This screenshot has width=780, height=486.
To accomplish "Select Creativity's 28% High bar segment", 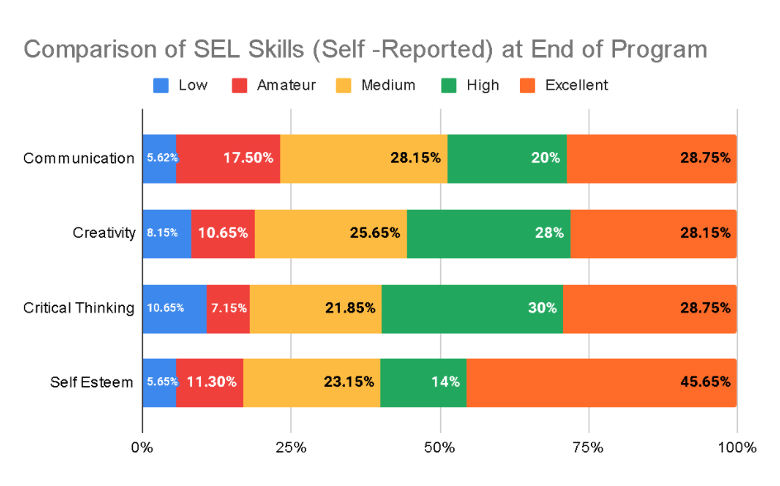I will (488, 233).
